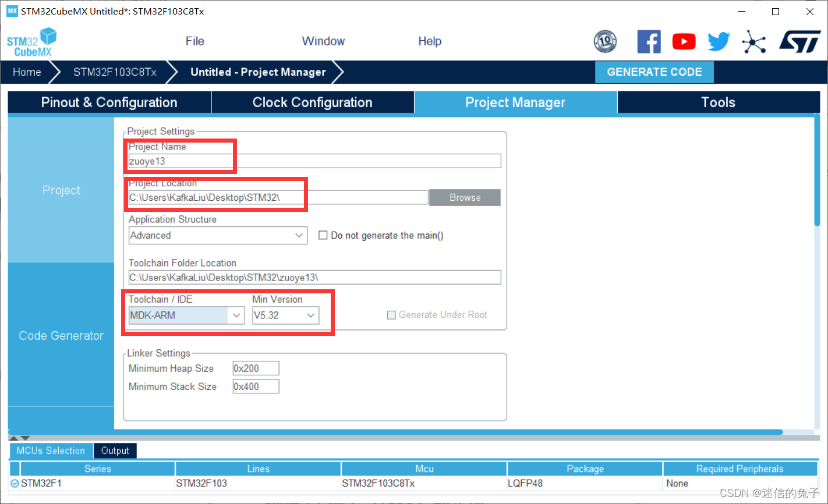Click the MX app icon in title bar
Image resolution: width=828 pixels, height=504 pixels.
click(12, 11)
